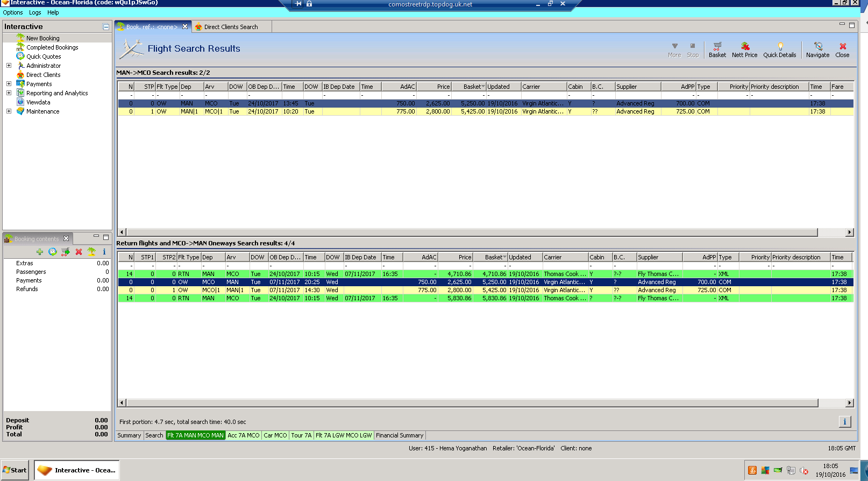Expand the Payments tree node
Image resolution: width=868 pixels, height=481 pixels.
9,84
